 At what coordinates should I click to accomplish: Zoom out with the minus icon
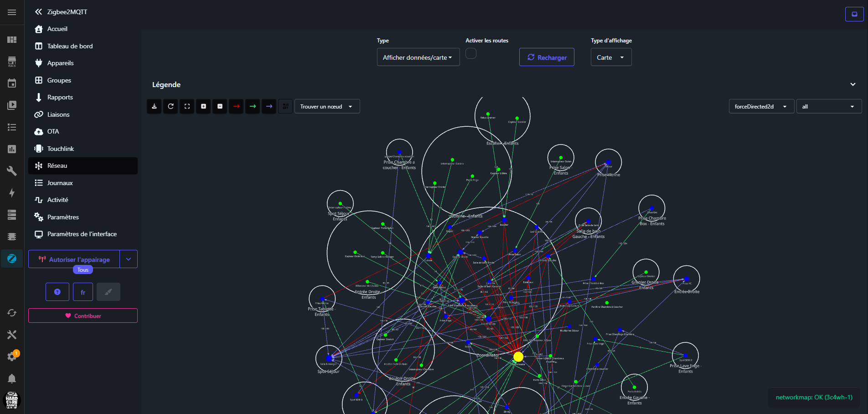tap(220, 106)
